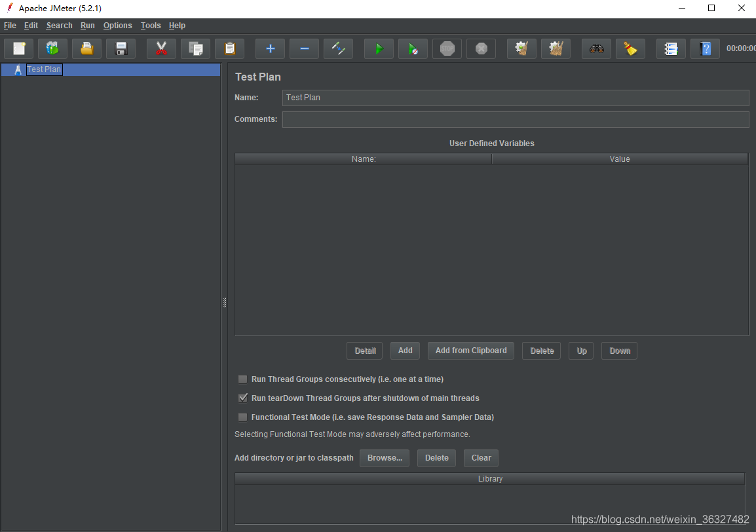This screenshot has height=532, width=756.
Task: Save the test plan via disk icon
Action: click(x=121, y=48)
